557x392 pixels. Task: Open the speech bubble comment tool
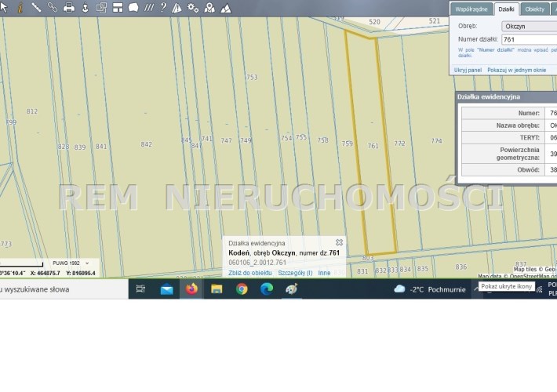pyautogui.click(x=133, y=8)
